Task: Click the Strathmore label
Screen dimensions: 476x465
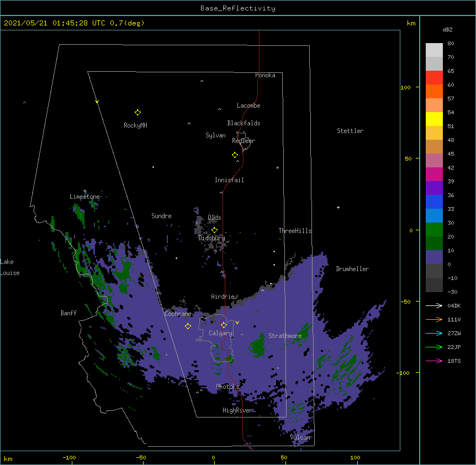Action: click(285, 336)
